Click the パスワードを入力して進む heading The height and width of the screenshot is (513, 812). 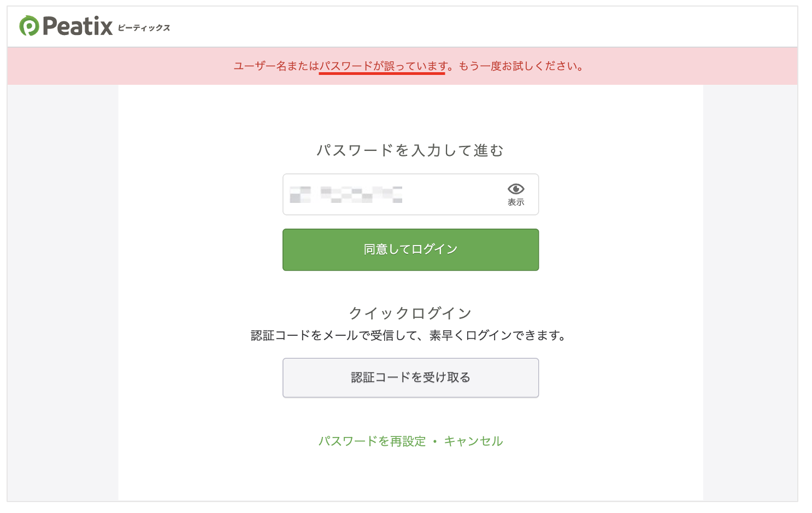point(410,150)
